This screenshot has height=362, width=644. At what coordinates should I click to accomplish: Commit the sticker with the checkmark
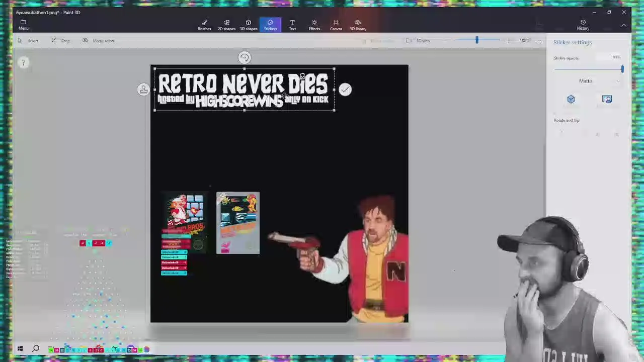click(345, 89)
